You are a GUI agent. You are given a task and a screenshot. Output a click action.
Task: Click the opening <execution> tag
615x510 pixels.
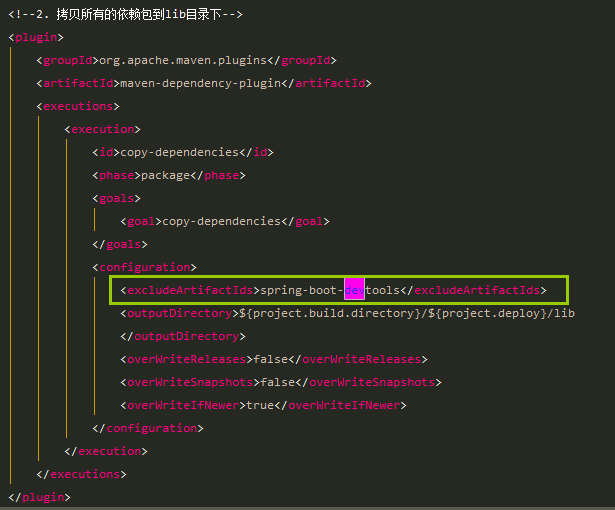pyautogui.click(x=102, y=129)
